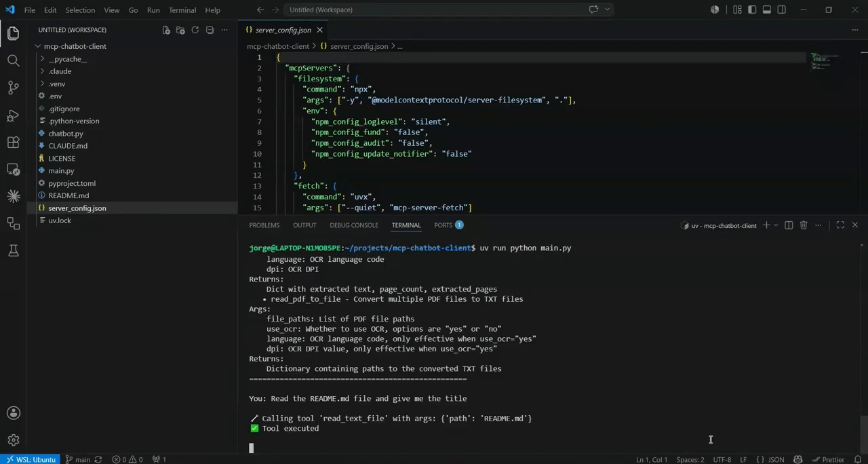The height and width of the screenshot is (464, 868).
Task: Open terminal panel more actions menu
Action: [818, 225]
